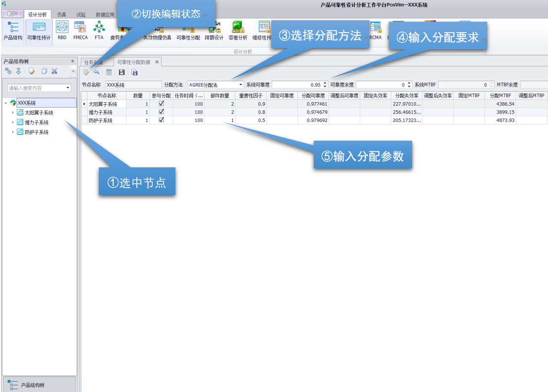Viewport: 548px width, 392px height.
Task: Click the calculator grid icon in data toolbar
Action: 109,72
